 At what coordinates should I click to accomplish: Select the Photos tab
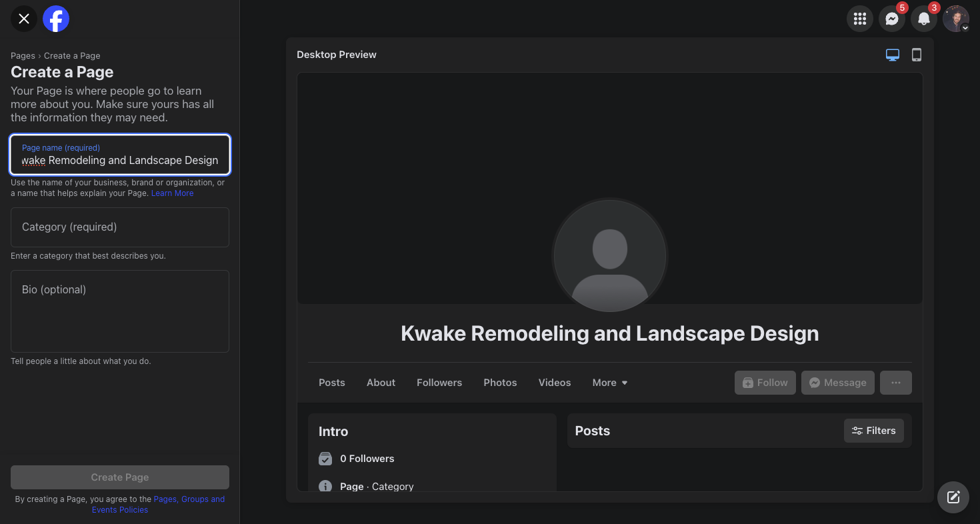500,383
